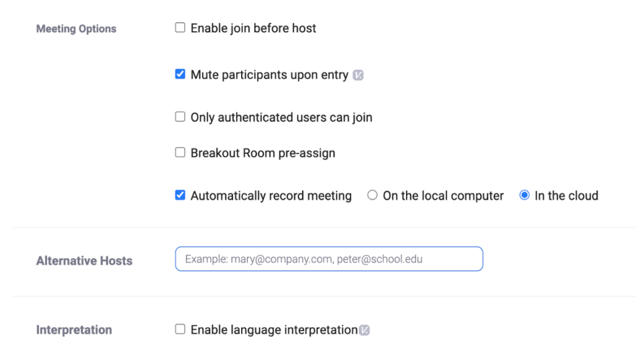Screen dimensions: 644x357
Task: Click the "Automatically record meeting" label text
Action: (x=271, y=196)
